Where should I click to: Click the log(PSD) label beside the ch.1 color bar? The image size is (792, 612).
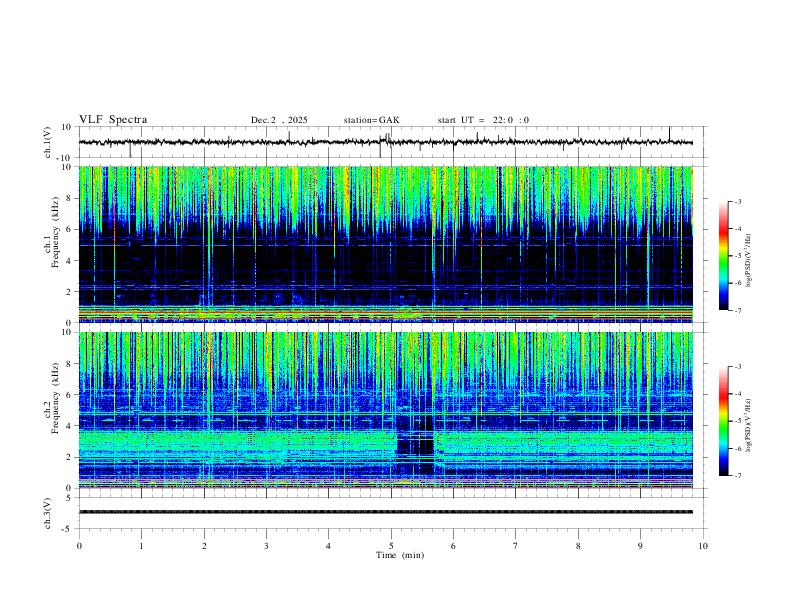tap(748, 261)
